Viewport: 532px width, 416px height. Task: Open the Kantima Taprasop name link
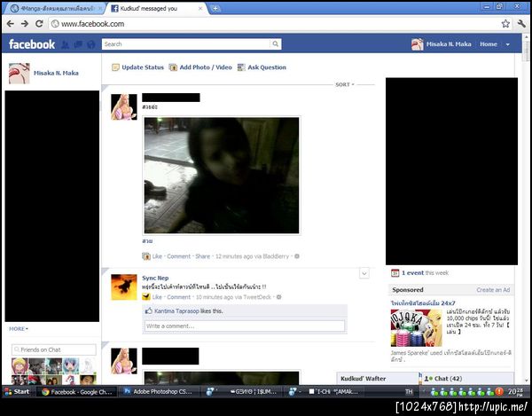tap(176, 310)
